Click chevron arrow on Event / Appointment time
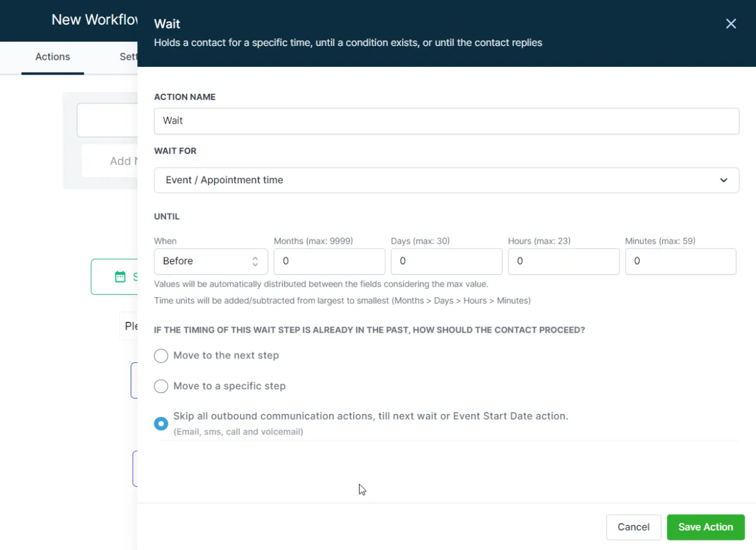The width and height of the screenshot is (756, 550). click(x=723, y=180)
